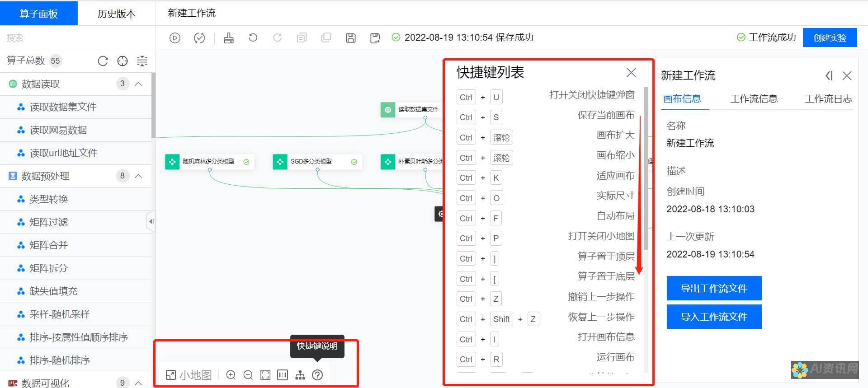Select 读取url地址文件 operator
This screenshot has width=868, height=388.
coord(75,153)
